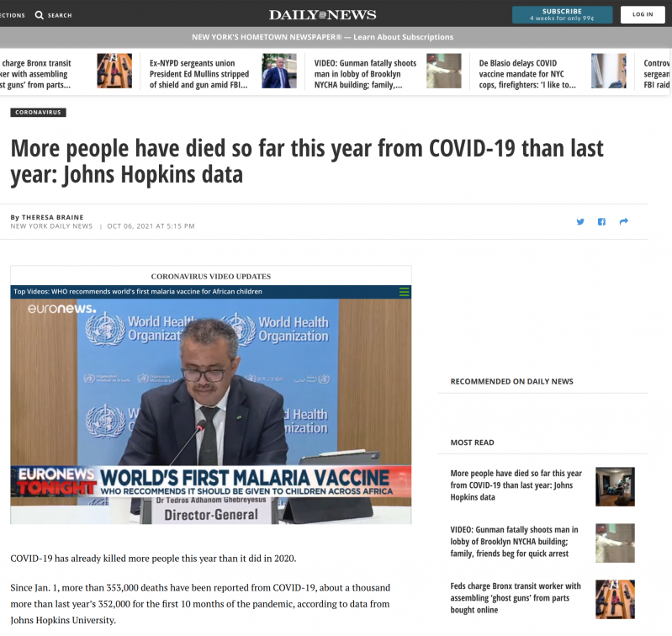This screenshot has width=672, height=636.
Task: Open the Search text label
Action: click(60, 15)
